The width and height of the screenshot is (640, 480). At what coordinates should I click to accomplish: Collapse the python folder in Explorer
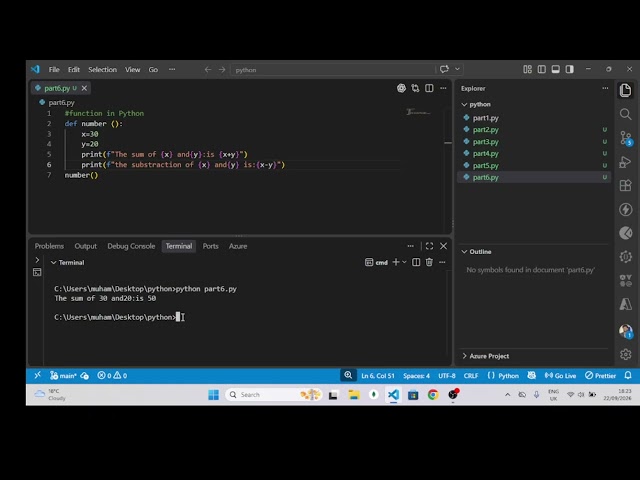click(464, 104)
